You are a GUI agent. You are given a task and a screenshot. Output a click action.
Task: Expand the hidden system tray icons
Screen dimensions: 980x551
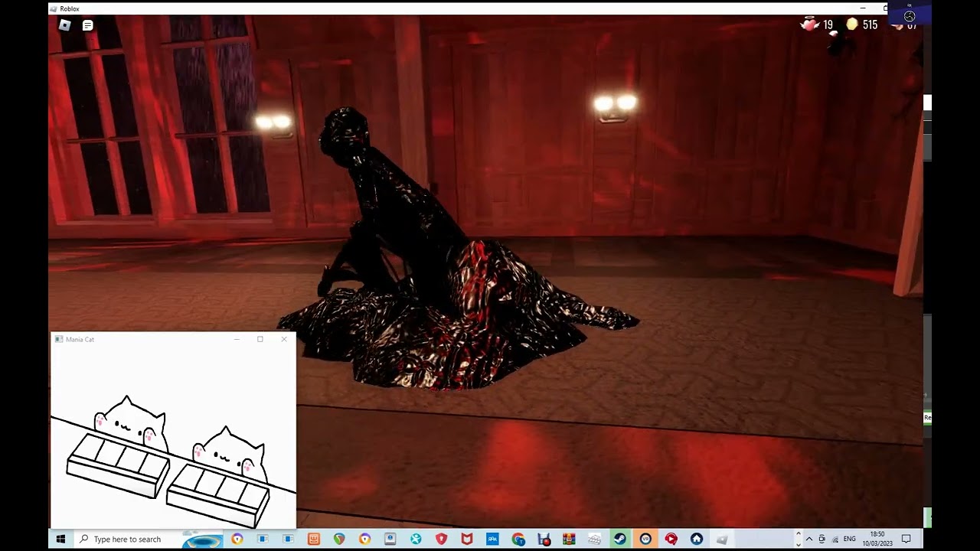click(808, 539)
